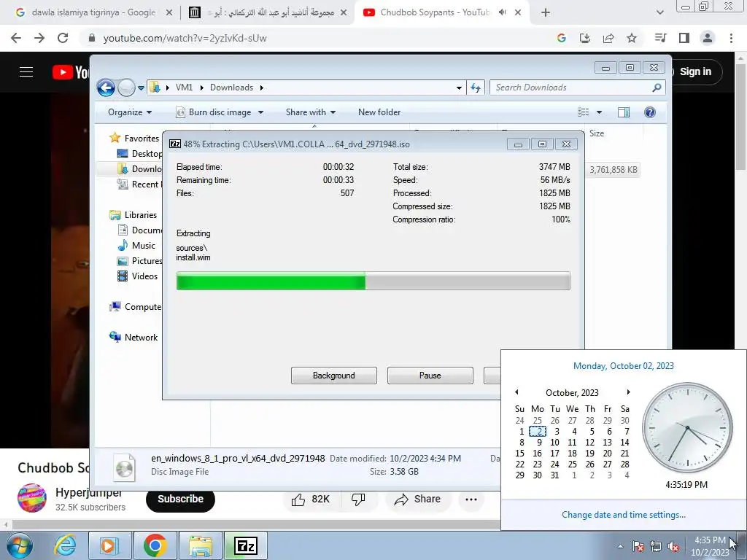The image size is (747, 560).
Task: Click the Downloads breadcrumb in address bar
Action: (x=231, y=87)
